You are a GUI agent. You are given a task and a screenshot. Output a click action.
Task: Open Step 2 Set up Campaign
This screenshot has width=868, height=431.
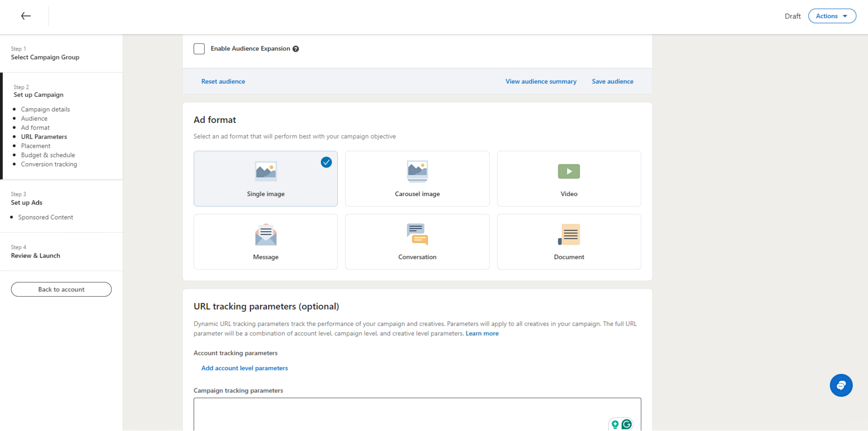[38, 91]
